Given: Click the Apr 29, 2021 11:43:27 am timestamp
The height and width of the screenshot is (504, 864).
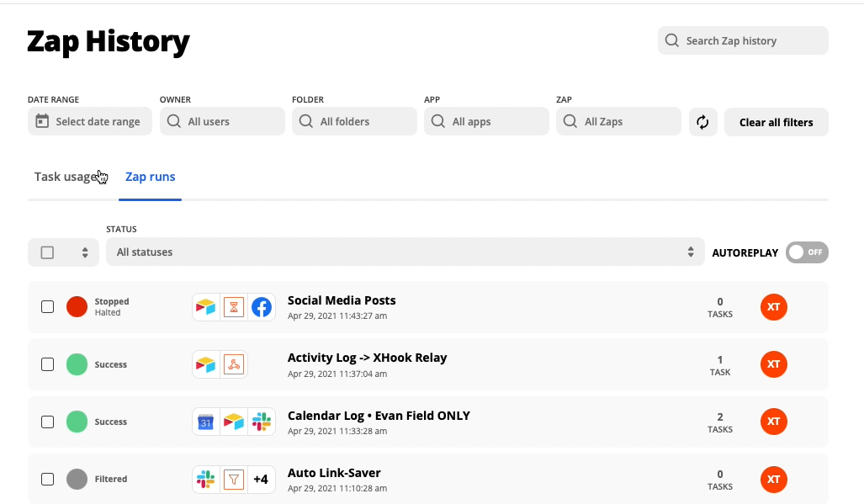Looking at the screenshot, I should tap(337, 316).
